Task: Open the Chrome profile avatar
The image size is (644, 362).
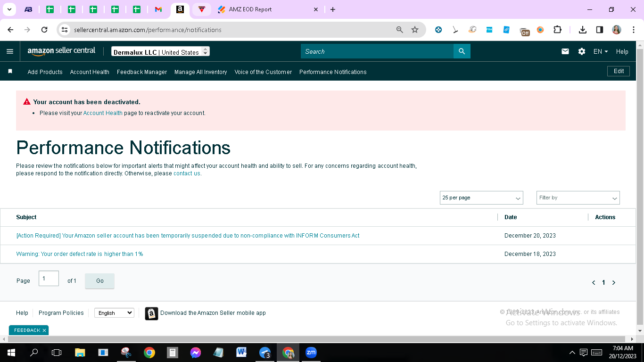Action: pos(617,30)
